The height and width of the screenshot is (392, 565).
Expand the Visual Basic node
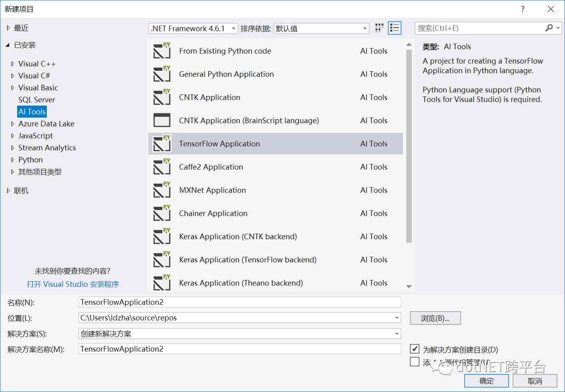tap(13, 88)
